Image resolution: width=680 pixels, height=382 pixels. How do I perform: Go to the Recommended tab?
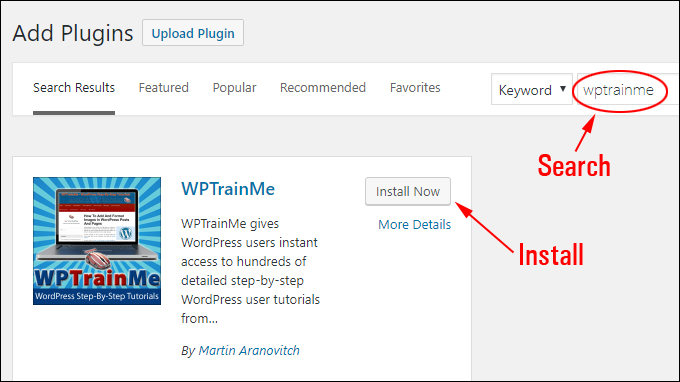pyautogui.click(x=323, y=88)
